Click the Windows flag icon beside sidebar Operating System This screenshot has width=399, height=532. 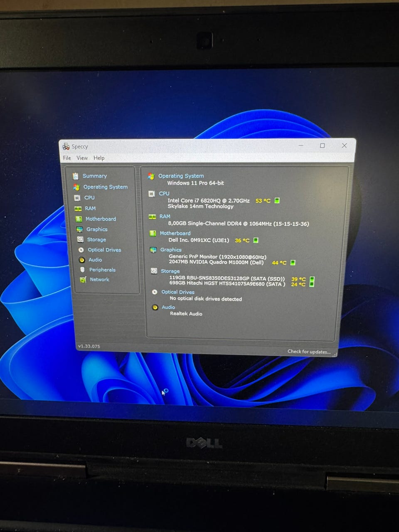point(76,187)
